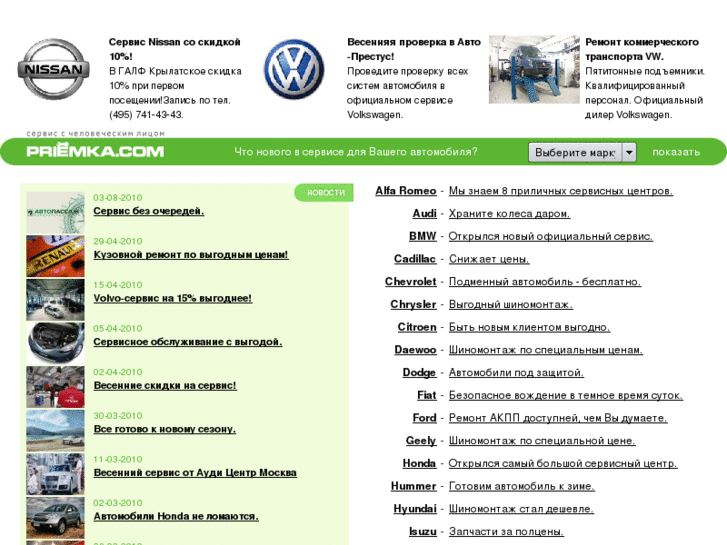Select the Fiat brand link
727x545 pixels.
coord(427,395)
